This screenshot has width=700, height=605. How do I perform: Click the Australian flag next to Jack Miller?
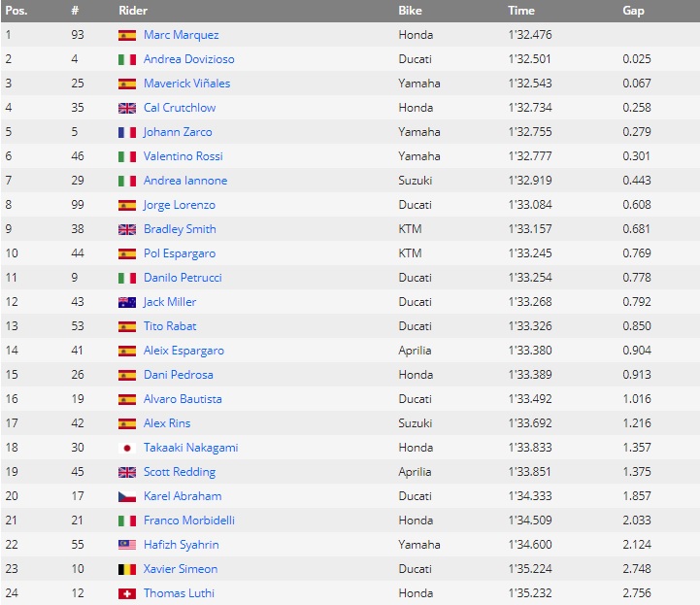coord(127,302)
